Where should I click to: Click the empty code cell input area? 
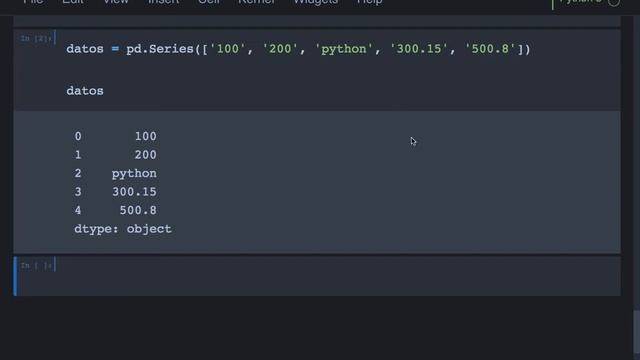(338, 276)
